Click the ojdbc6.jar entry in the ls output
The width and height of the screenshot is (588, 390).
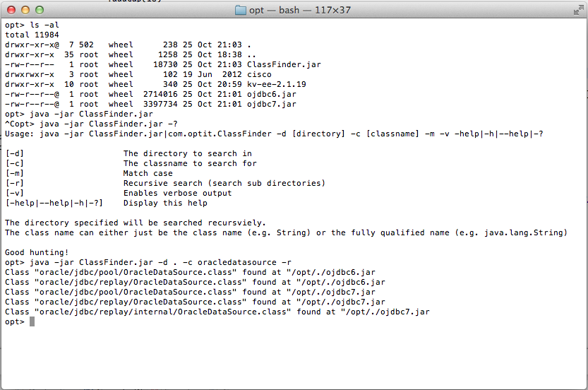click(x=272, y=94)
